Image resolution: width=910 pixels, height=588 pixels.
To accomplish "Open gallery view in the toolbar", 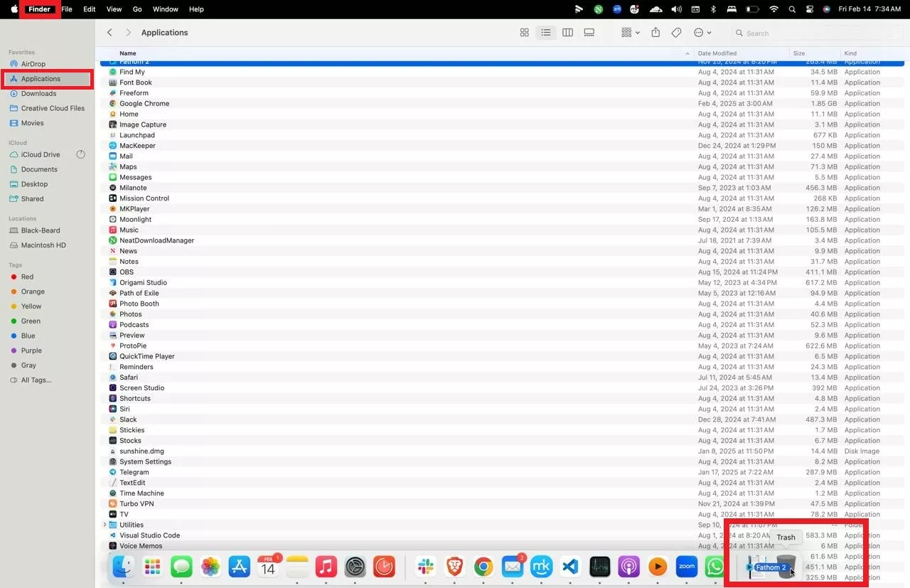I will tap(589, 33).
